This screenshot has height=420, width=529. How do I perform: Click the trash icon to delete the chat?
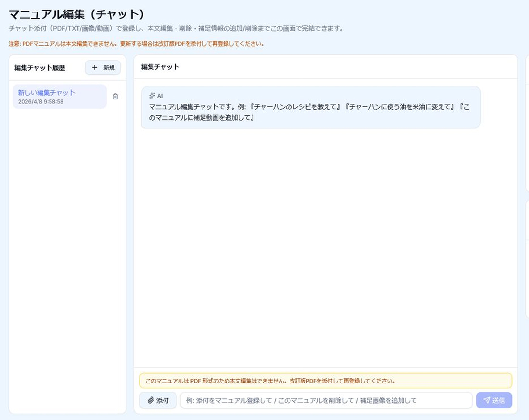click(x=115, y=97)
